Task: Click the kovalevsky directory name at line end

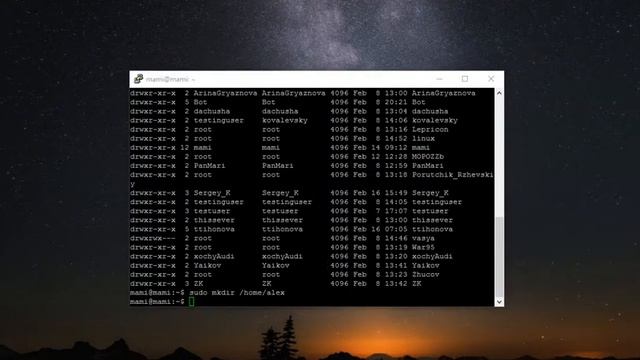Action: click(435, 120)
